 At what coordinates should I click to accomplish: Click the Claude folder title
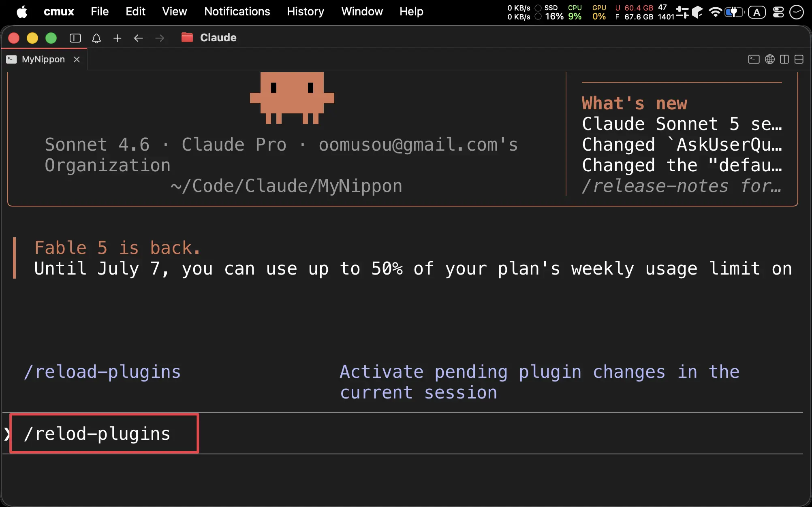(x=218, y=38)
